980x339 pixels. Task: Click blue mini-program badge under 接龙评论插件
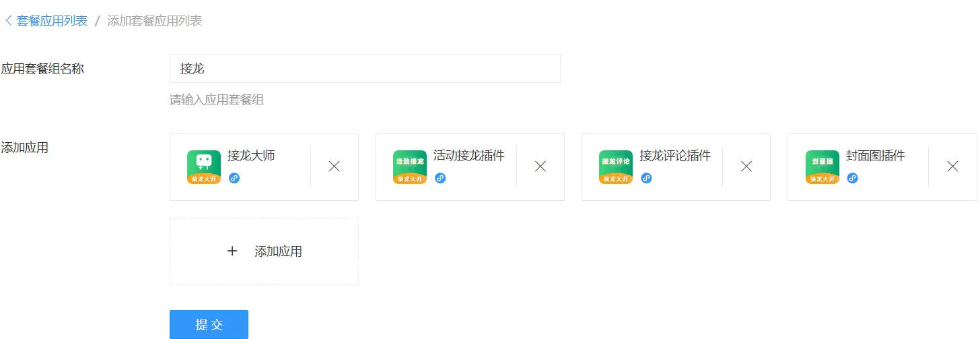click(x=646, y=178)
